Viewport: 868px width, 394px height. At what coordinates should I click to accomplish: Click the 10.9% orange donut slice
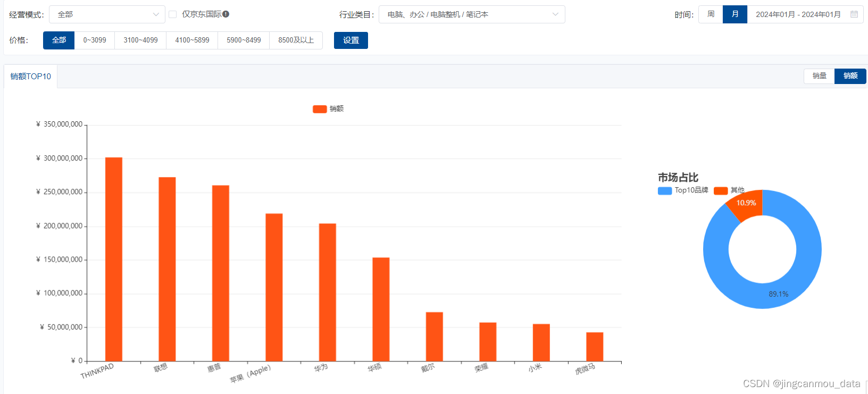pyautogui.click(x=747, y=204)
